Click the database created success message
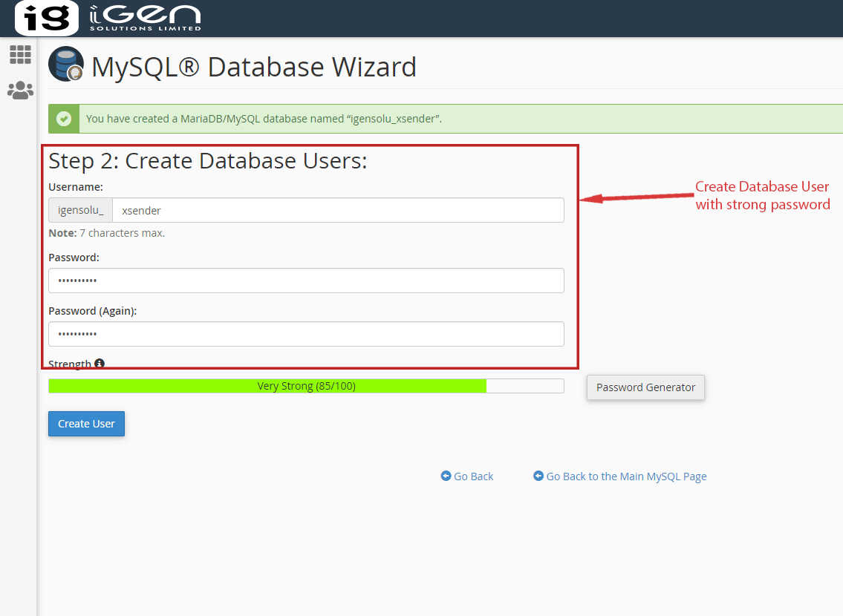This screenshot has width=843, height=616. (264, 119)
